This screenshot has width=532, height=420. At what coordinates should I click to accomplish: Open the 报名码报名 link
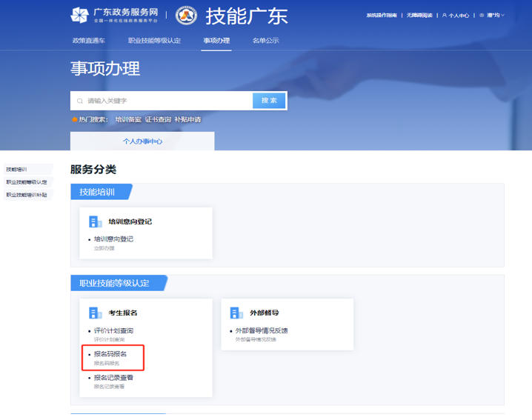click(110, 354)
